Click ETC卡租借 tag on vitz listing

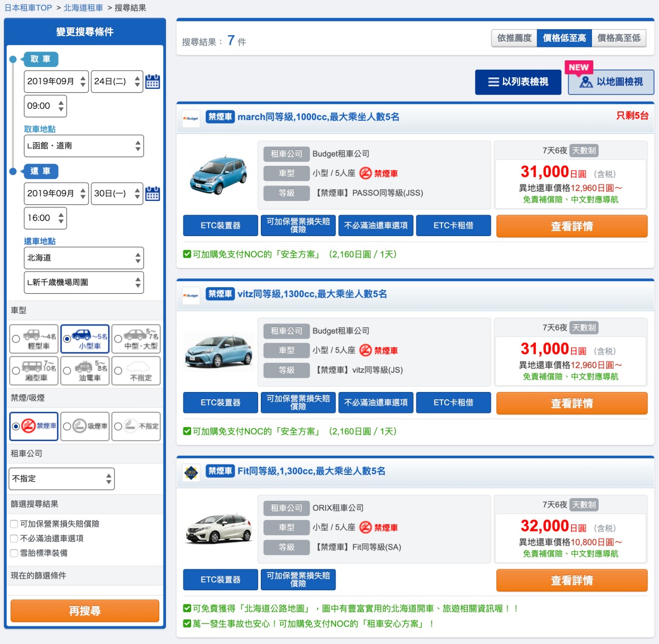[x=453, y=402]
